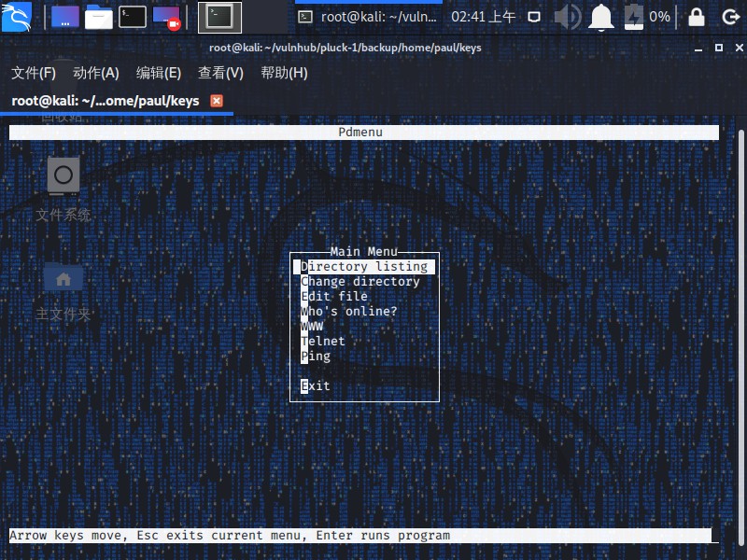Choose Exit in the Pdmenu Main Menu
The width and height of the screenshot is (747, 560).
(315, 385)
